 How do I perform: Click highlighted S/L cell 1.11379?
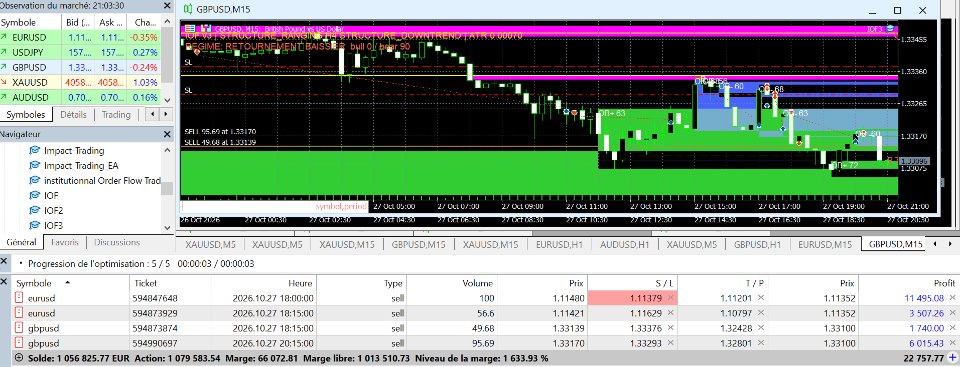tap(632, 298)
